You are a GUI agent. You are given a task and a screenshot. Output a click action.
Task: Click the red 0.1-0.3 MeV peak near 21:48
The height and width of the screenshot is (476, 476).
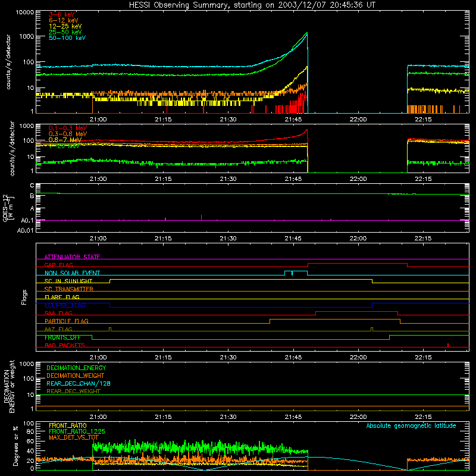pyautogui.click(x=307, y=130)
